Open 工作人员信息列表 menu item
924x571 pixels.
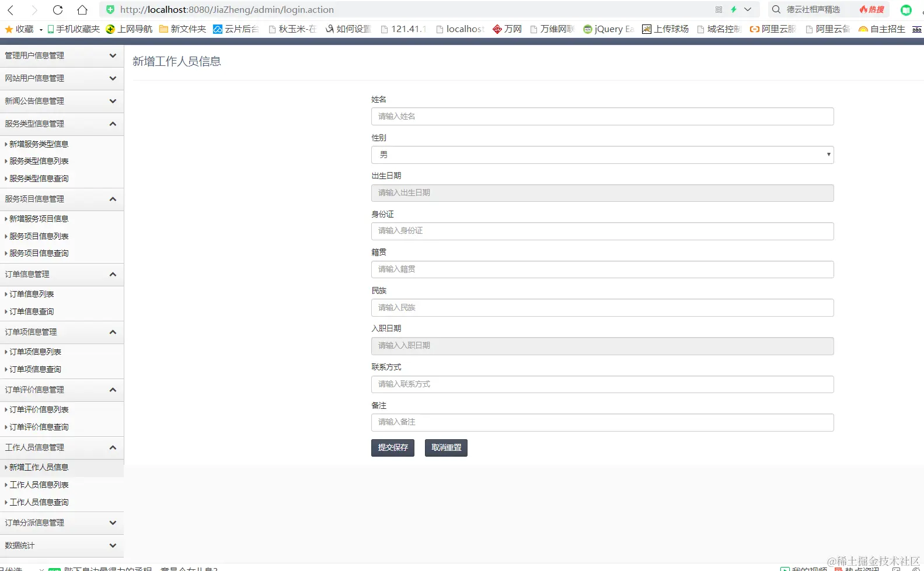coord(39,485)
